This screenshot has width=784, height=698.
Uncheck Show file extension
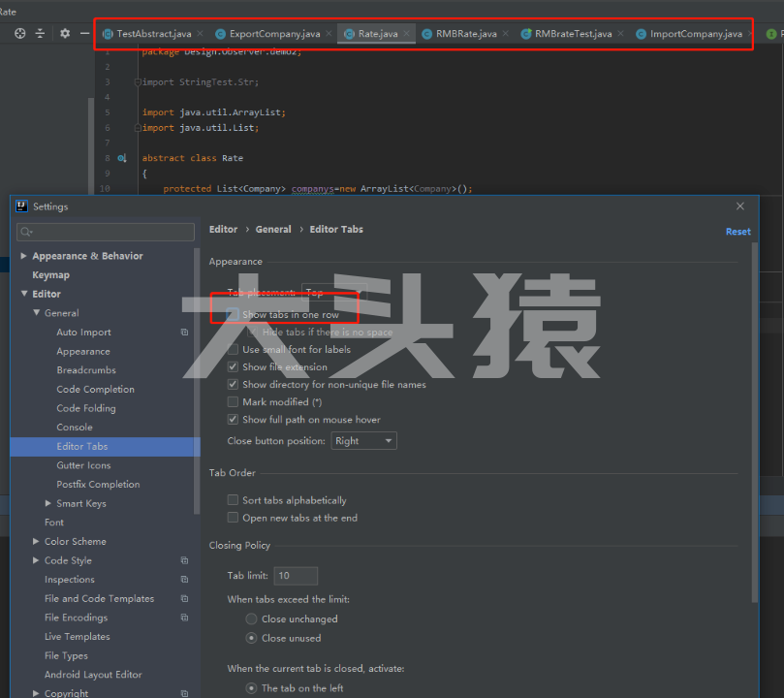pos(233,367)
